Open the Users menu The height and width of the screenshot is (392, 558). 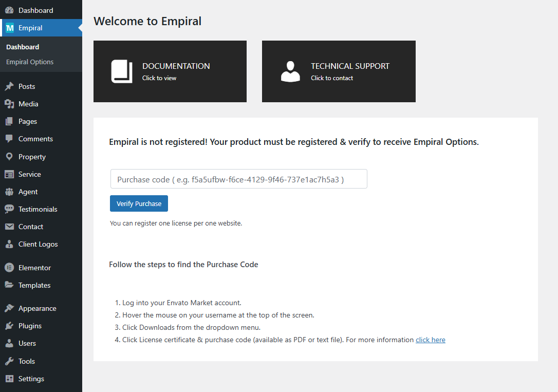pos(41,343)
